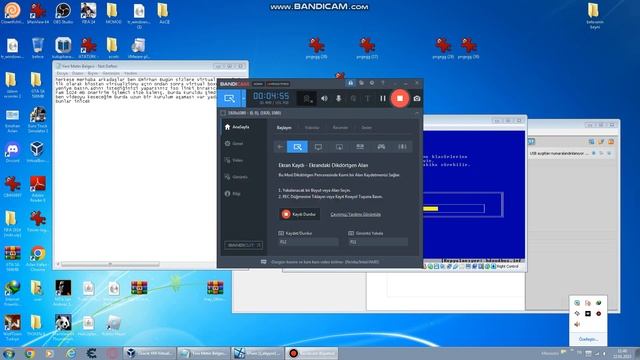Switch to Oracle VM VirtualBox taskbar button
640x360 pixels.
pyautogui.click(x=150, y=353)
